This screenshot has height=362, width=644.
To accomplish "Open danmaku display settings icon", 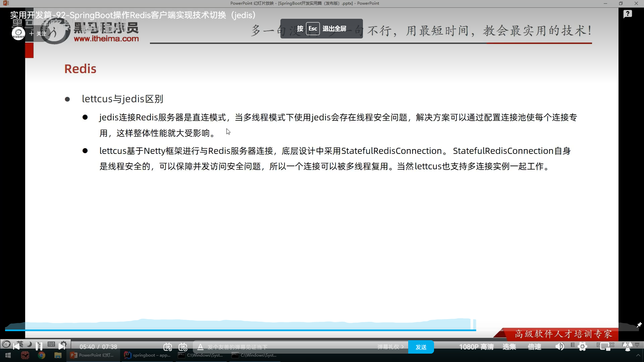I will point(183,347).
